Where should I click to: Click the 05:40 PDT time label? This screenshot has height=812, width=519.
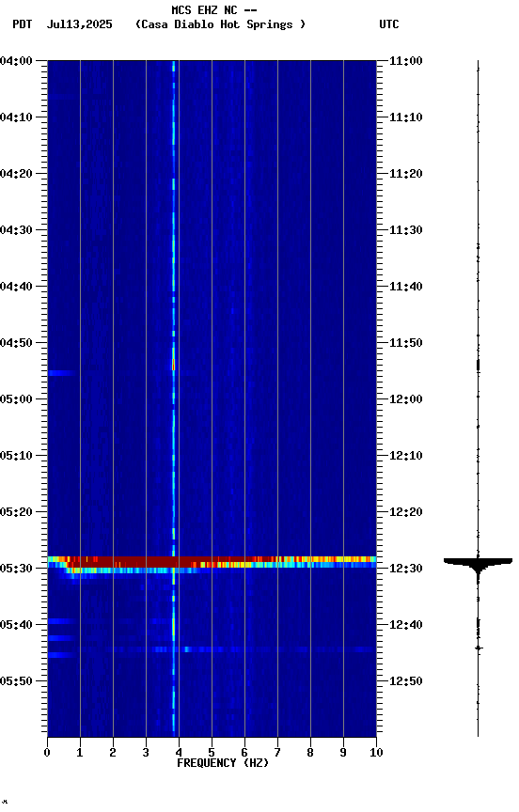[x=16, y=625]
